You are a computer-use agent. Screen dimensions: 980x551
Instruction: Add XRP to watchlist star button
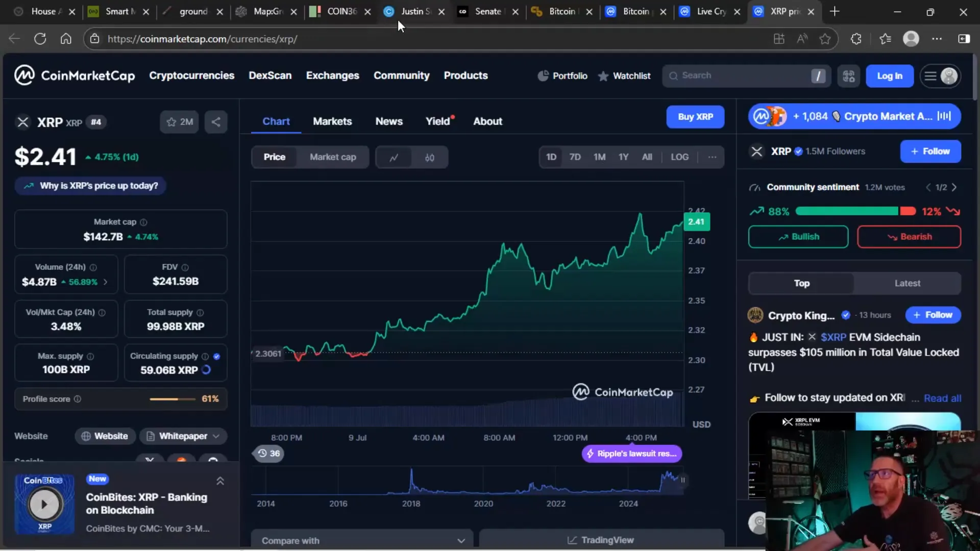pos(179,122)
